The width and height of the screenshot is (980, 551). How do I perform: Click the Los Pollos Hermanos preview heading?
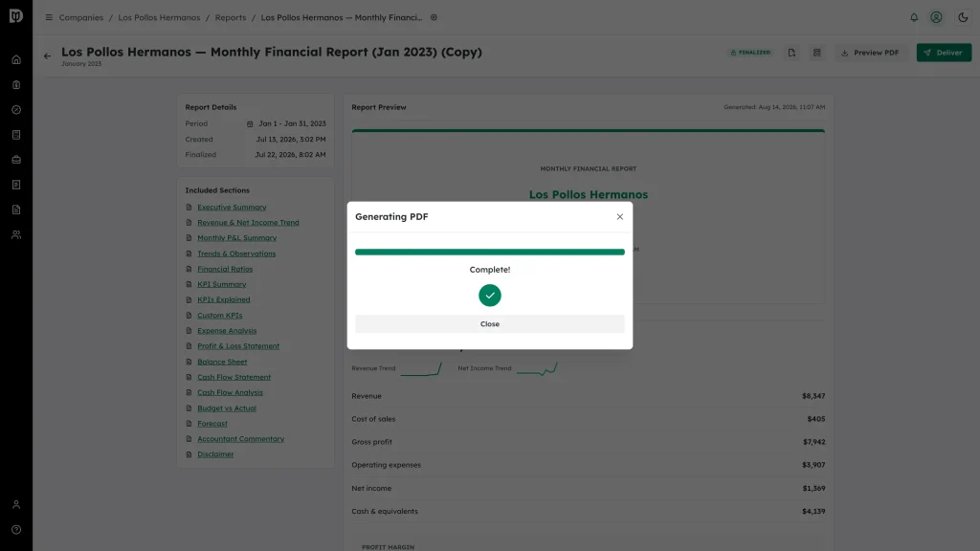tap(589, 194)
